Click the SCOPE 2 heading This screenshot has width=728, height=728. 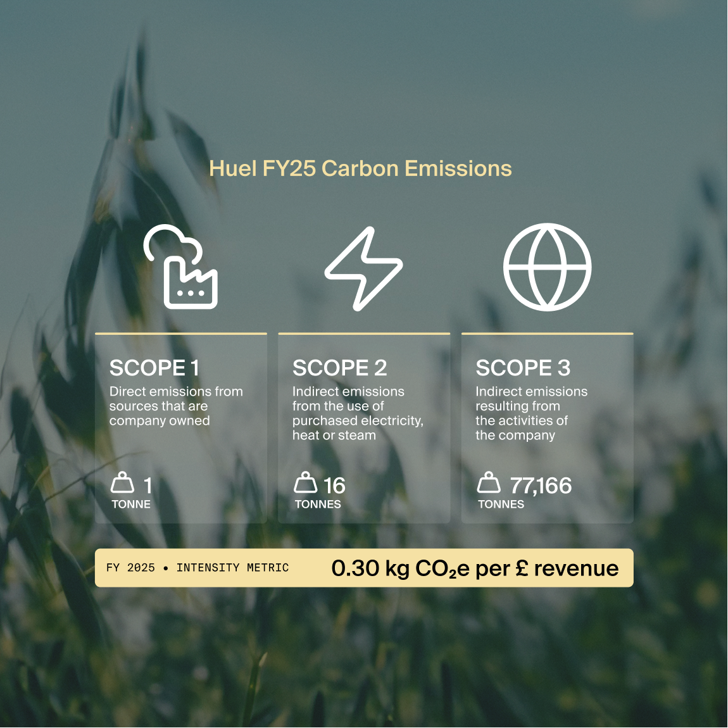(340, 368)
